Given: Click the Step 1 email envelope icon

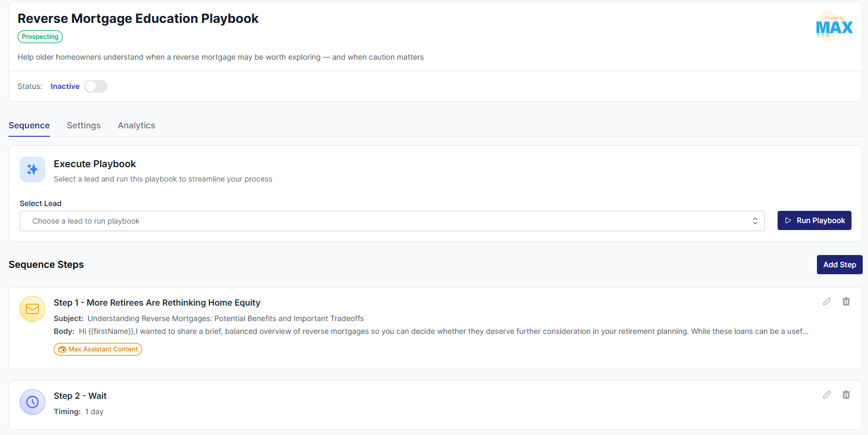Looking at the screenshot, I should click(x=32, y=309).
